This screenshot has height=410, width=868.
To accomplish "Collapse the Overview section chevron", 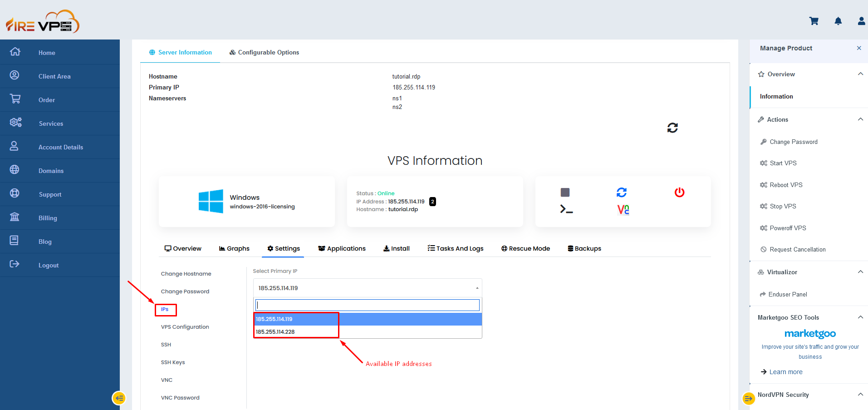I will point(860,74).
